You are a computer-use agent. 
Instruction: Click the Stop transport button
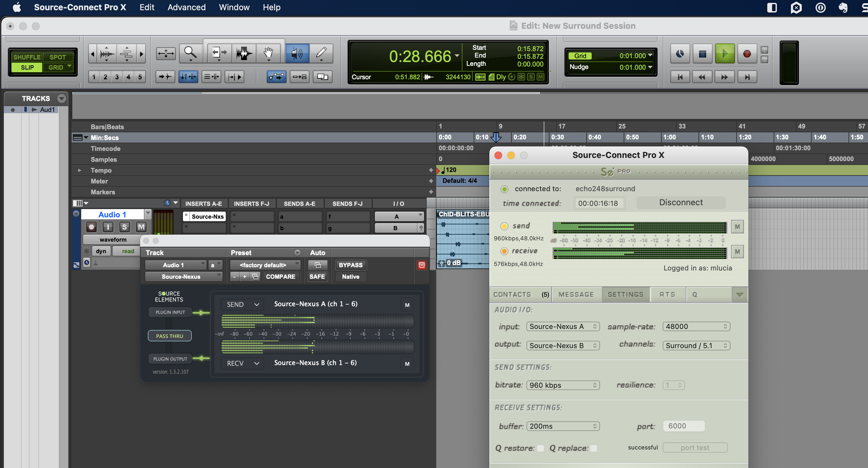(x=703, y=53)
